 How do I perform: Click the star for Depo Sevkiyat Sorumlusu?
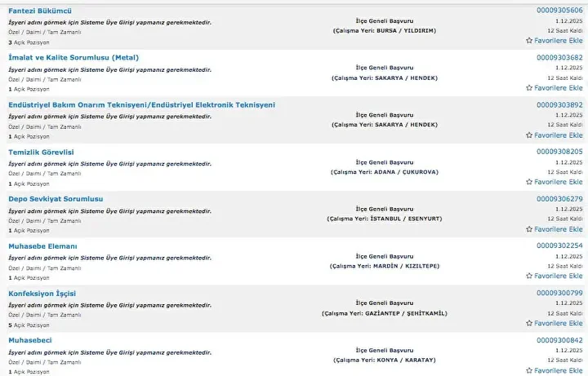point(529,229)
